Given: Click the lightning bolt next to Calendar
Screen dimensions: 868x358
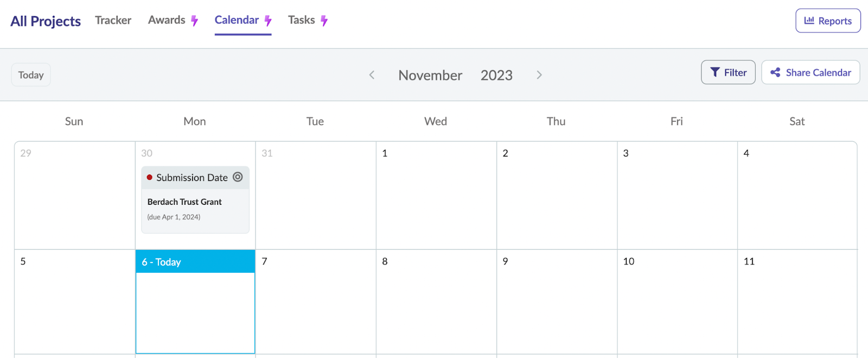Looking at the screenshot, I should (x=267, y=20).
